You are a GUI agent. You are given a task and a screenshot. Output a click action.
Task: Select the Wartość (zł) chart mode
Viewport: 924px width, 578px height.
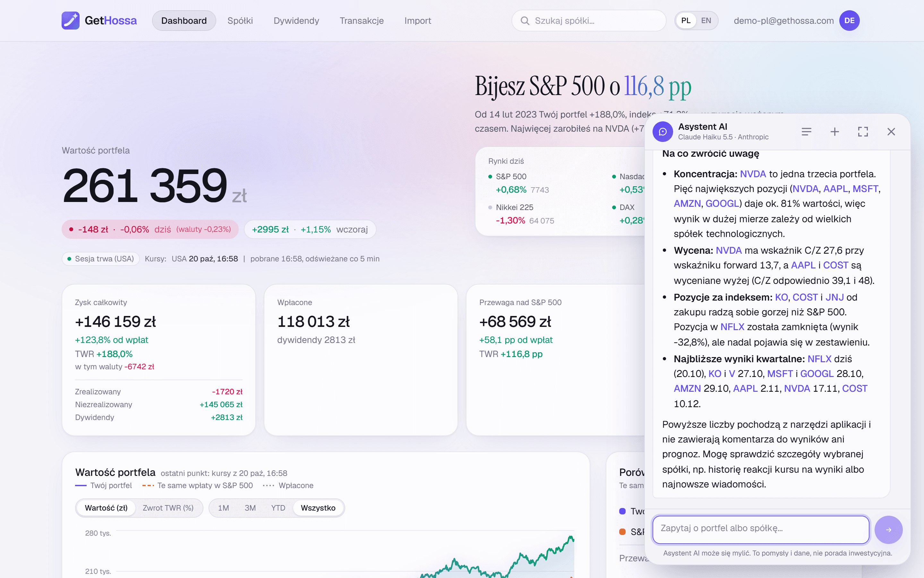tap(106, 508)
